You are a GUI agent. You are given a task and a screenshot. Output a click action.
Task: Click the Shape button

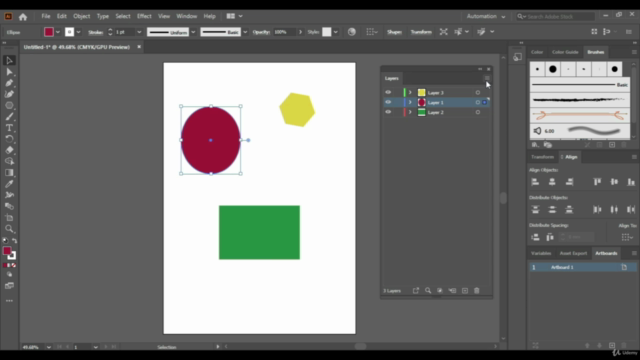coord(394,32)
